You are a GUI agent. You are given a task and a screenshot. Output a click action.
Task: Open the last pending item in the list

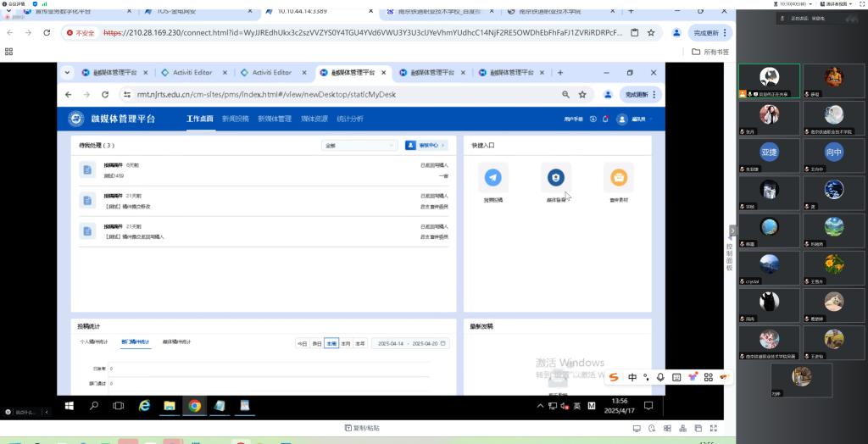pos(264,231)
